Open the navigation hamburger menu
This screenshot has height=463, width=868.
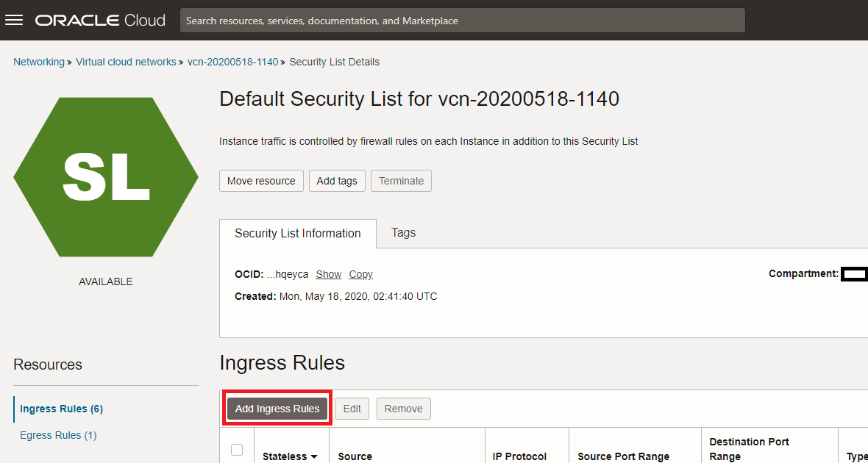pos(14,19)
